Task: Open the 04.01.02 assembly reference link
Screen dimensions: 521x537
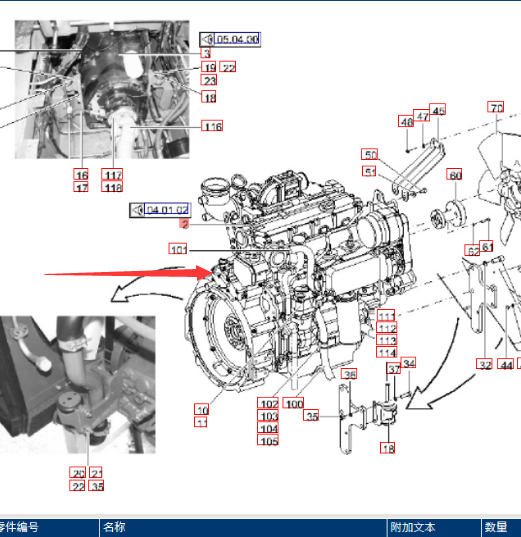Action: tap(166, 209)
